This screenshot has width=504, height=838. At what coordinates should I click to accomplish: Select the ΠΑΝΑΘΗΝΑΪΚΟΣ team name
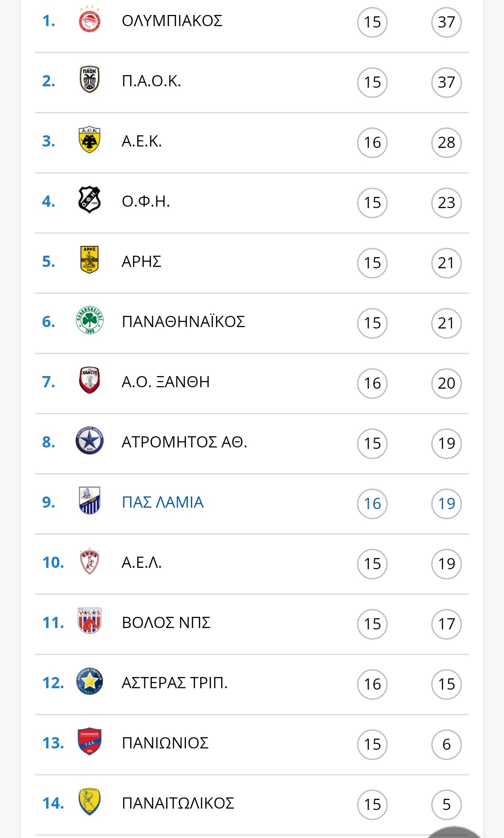click(183, 321)
